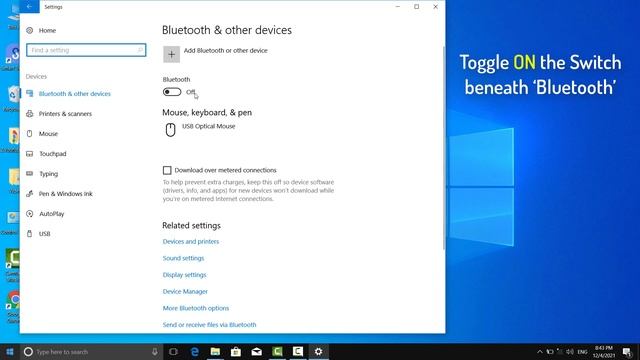Viewport: 640px width, 360px height.
Task: Go back with the Settings back arrow
Action: coord(29,7)
